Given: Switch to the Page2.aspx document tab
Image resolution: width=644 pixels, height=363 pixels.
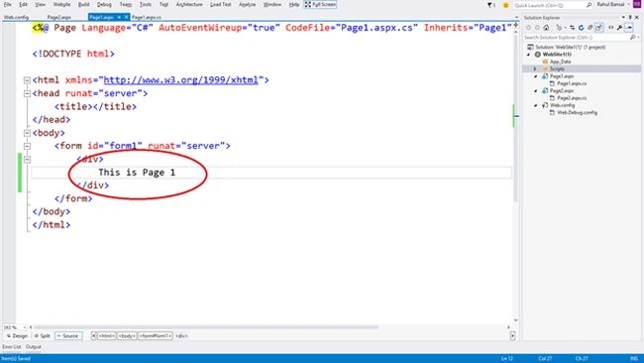Looking at the screenshot, I should 59,17.
